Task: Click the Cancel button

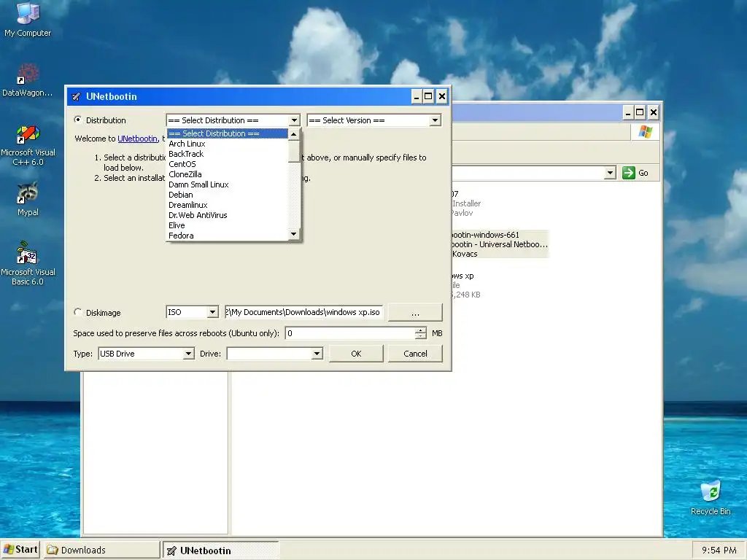Action: coord(415,354)
